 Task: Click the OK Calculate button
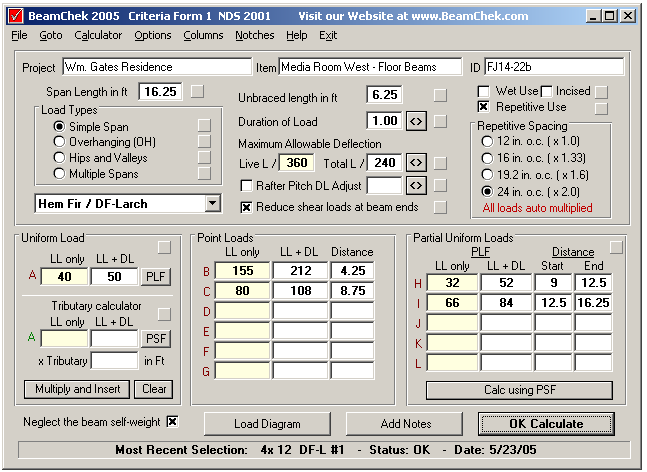coord(546,424)
